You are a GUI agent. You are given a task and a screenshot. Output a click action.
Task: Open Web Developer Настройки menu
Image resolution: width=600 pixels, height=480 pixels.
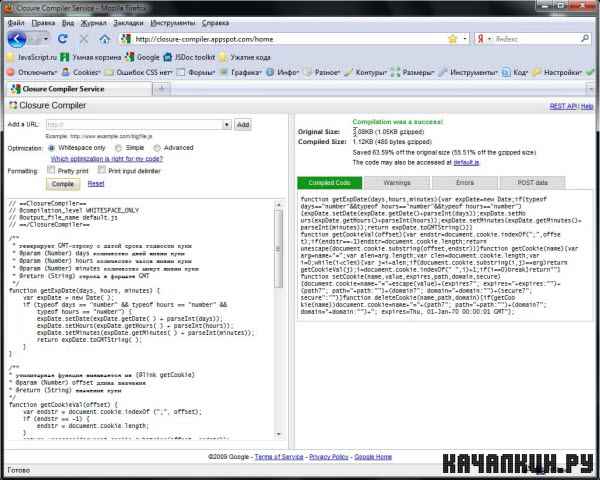coord(558,72)
